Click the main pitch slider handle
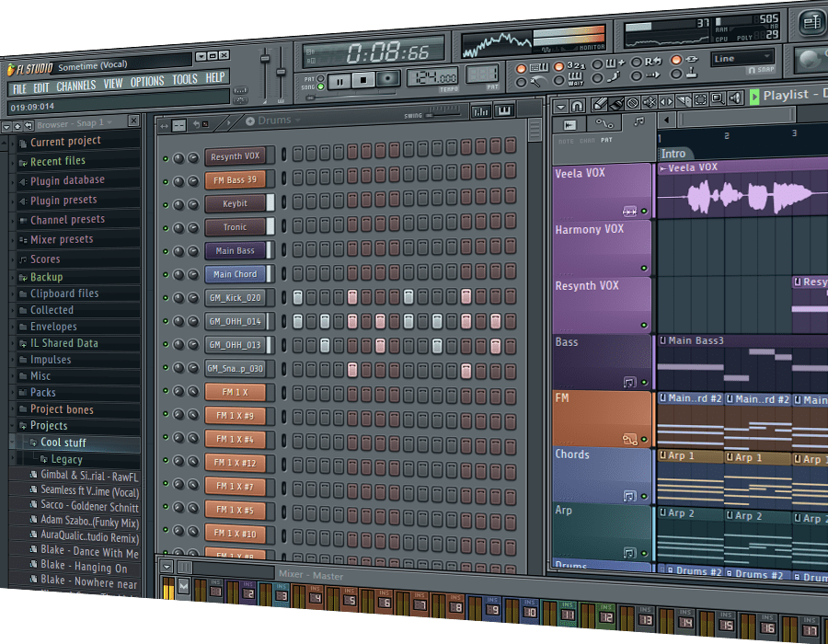Viewport: 828px width, 644px height. [281, 71]
